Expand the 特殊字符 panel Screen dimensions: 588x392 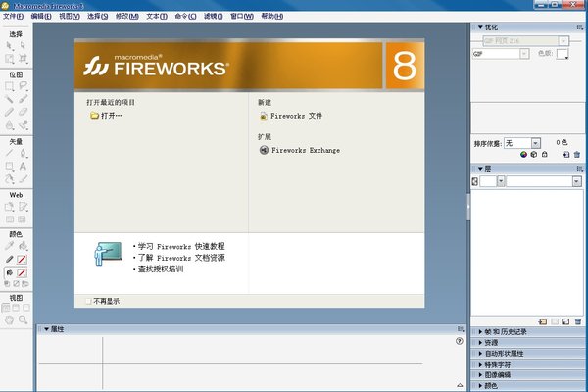(x=480, y=365)
